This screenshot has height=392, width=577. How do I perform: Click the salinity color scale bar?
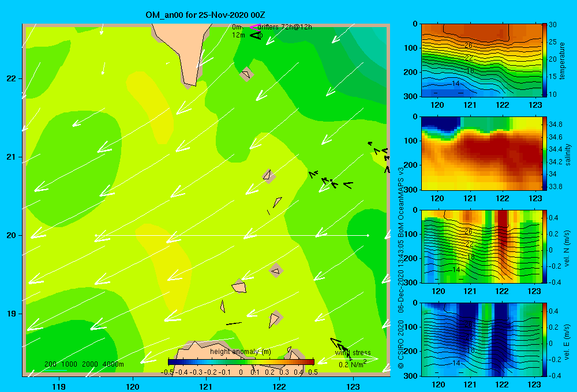click(x=545, y=153)
